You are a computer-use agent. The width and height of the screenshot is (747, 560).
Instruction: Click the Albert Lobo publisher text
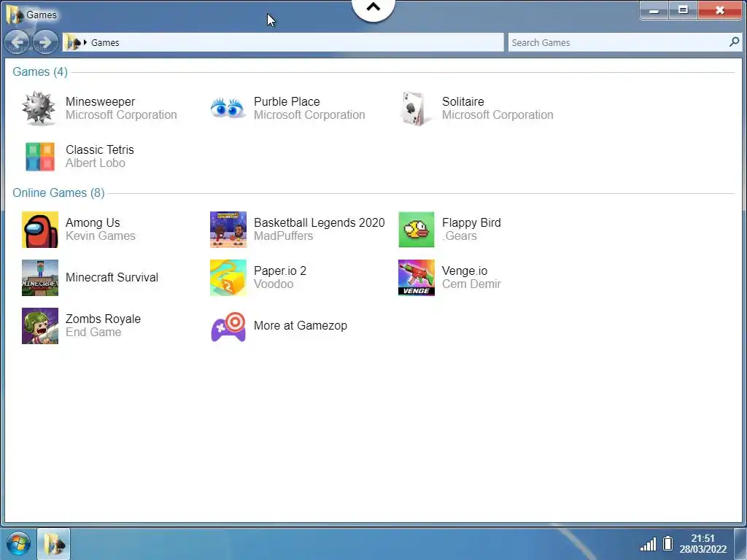point(96,163)
